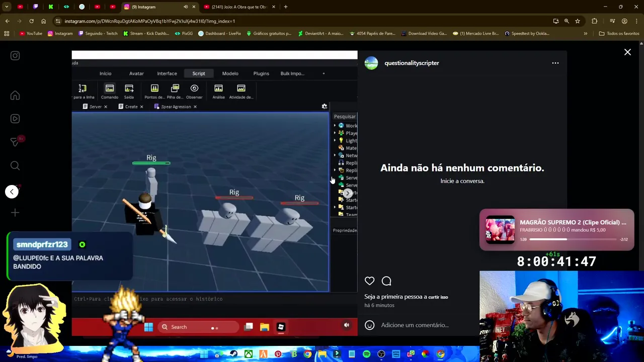The height and width of the screenshot is (362, 644).
Task: Open Reels in the Instagram sidebar
Action: [x=15, y=119]
